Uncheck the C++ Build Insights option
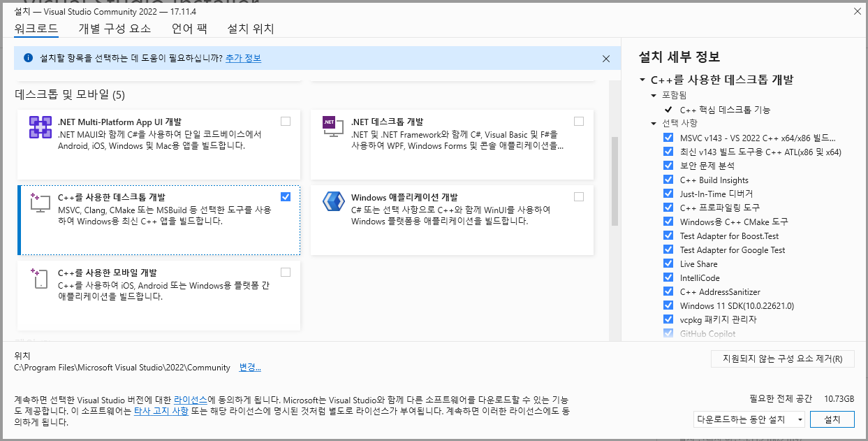868x441 pixels. pos(668,180)
